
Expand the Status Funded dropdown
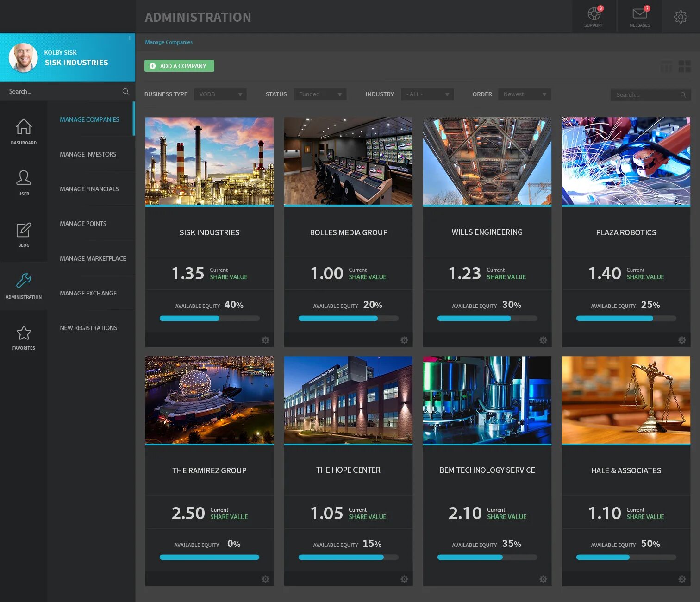tap(320, 94)
